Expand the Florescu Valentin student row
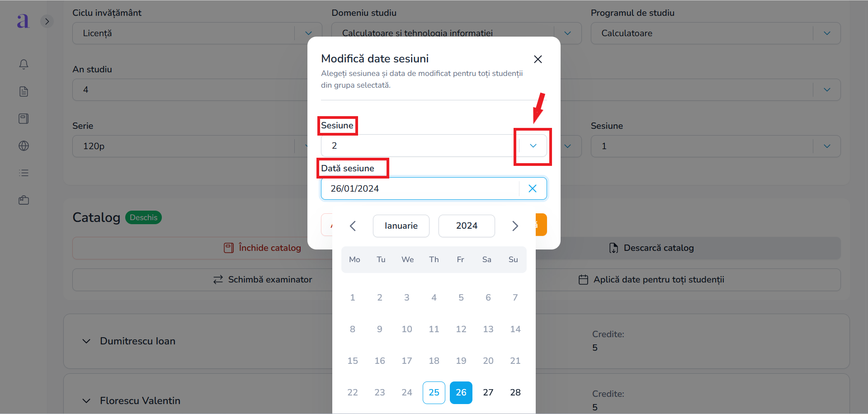This screenshot has width=868, height=414. point(86,401)
